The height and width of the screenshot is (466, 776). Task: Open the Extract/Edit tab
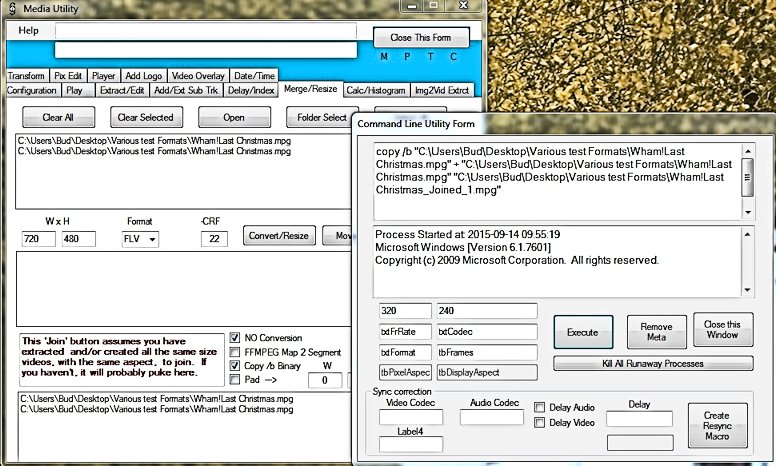pyautogui.click(x=119, y=90)
